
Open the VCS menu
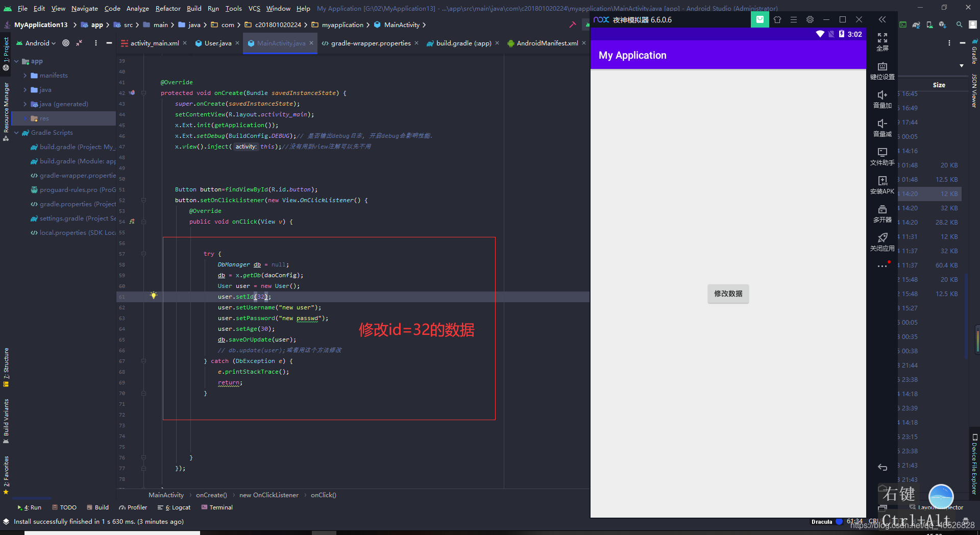point(254,8)
